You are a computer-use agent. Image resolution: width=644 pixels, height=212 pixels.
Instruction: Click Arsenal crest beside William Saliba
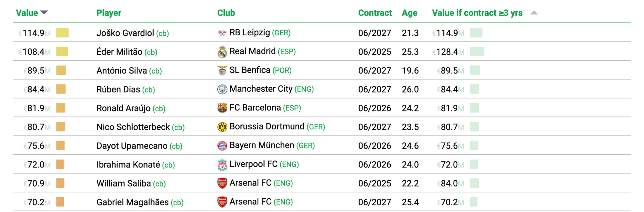coord(222,183)
